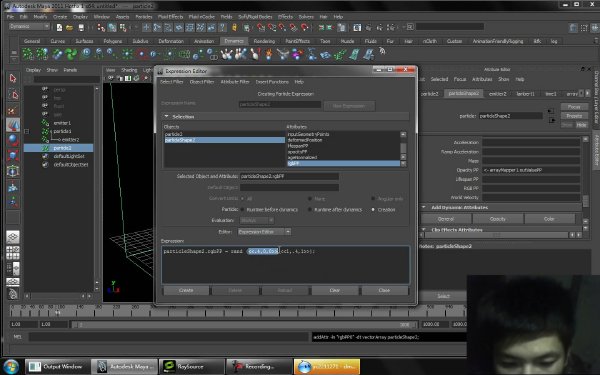Screen dimensions: 600x375
Task: Select particleShape2 in Objects list
Action: tap(225, 140)
